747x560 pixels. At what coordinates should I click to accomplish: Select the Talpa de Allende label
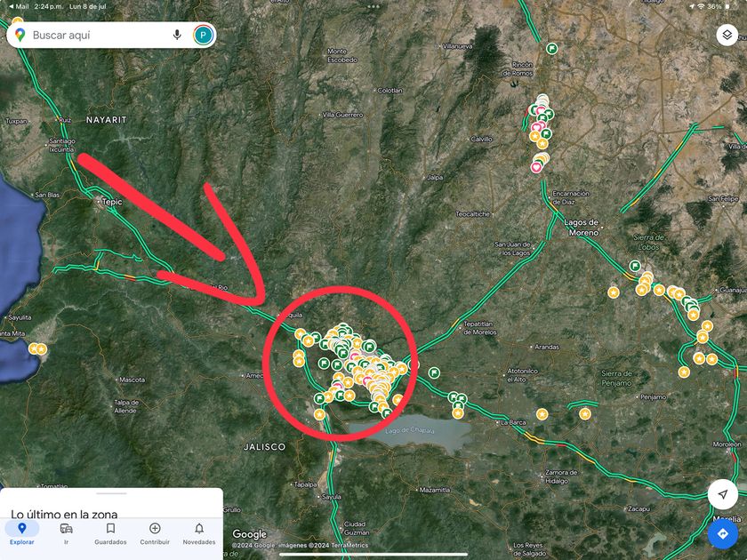coord(126,406)
